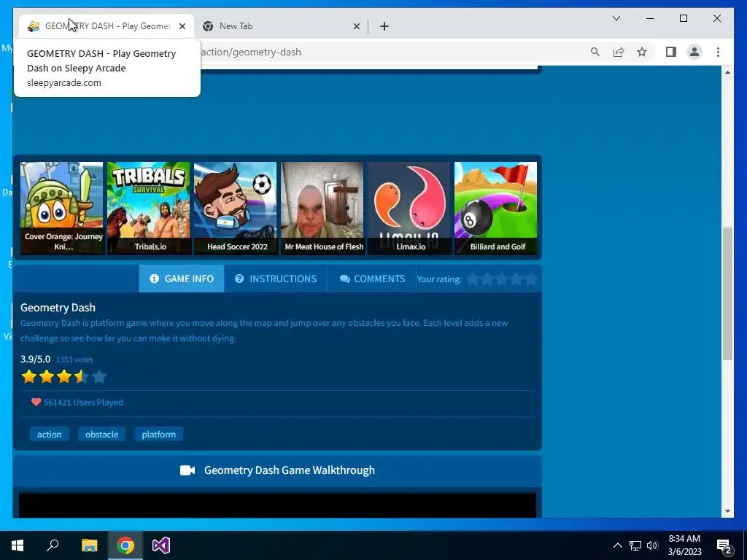Share this page icon

pos(619,52)
